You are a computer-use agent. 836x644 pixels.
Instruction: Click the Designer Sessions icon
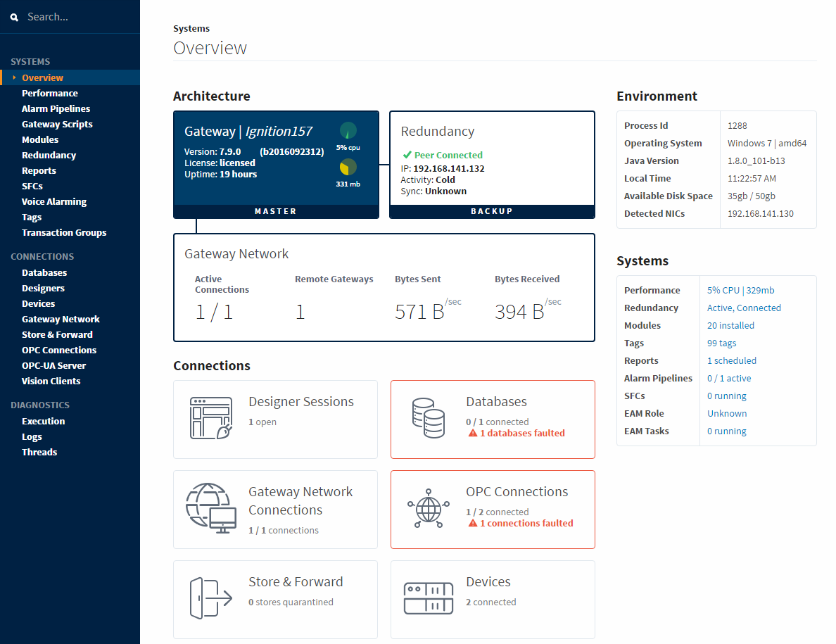click(x=210, y=418)
